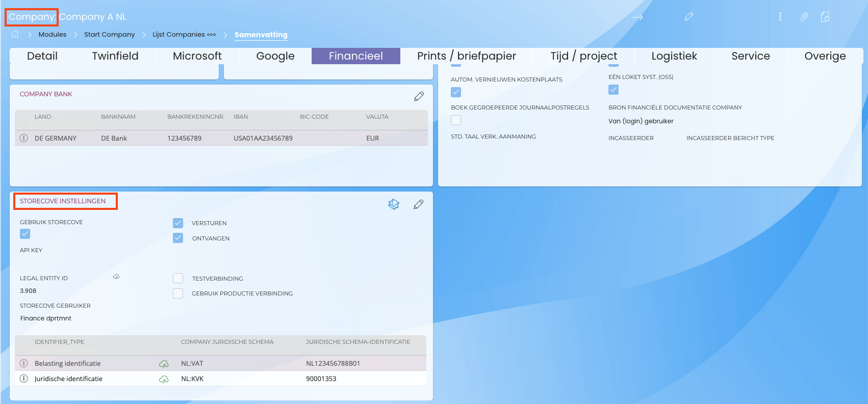Open info icon for Belasting identificatie row
868x404 pixels.
pyautogui.click(x=23, y=363)
